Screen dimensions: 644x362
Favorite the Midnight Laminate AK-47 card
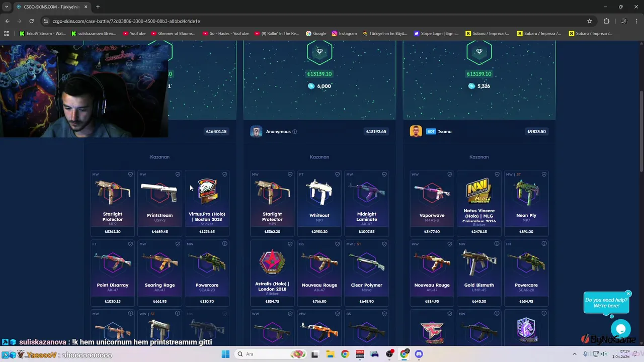point(384,174)
